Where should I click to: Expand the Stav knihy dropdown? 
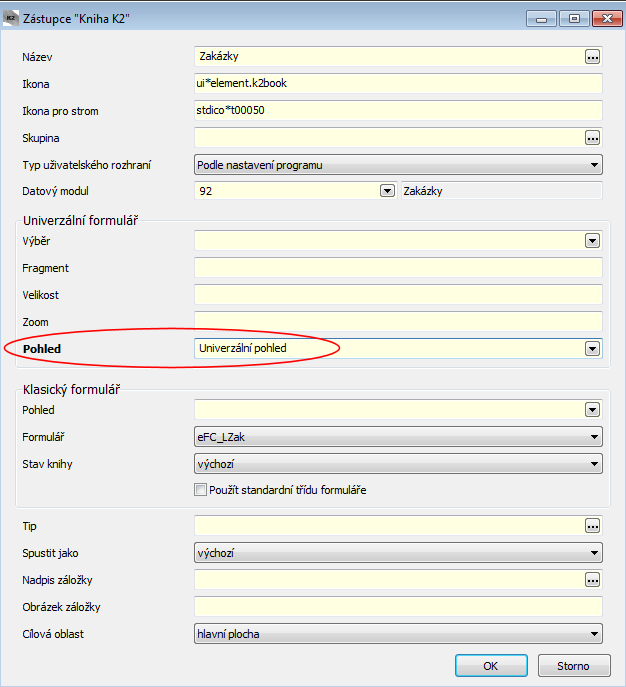593,464
